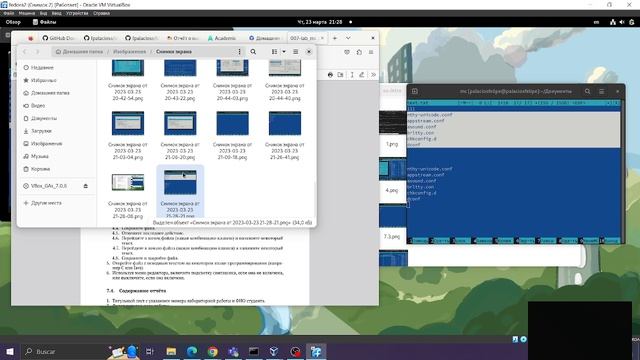The image size is (640, 360).
Task: Open the Files main hamburger menu
Action: 296,52
